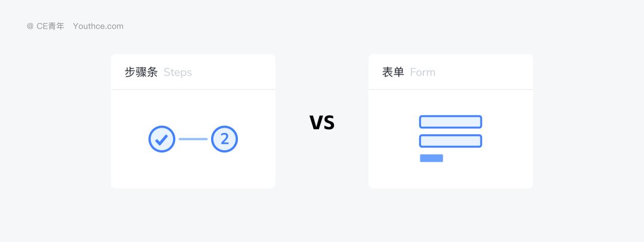Click the gray Steps label
Image resolution: width=644 pixels, height=242 pixels.
(178, 72)
